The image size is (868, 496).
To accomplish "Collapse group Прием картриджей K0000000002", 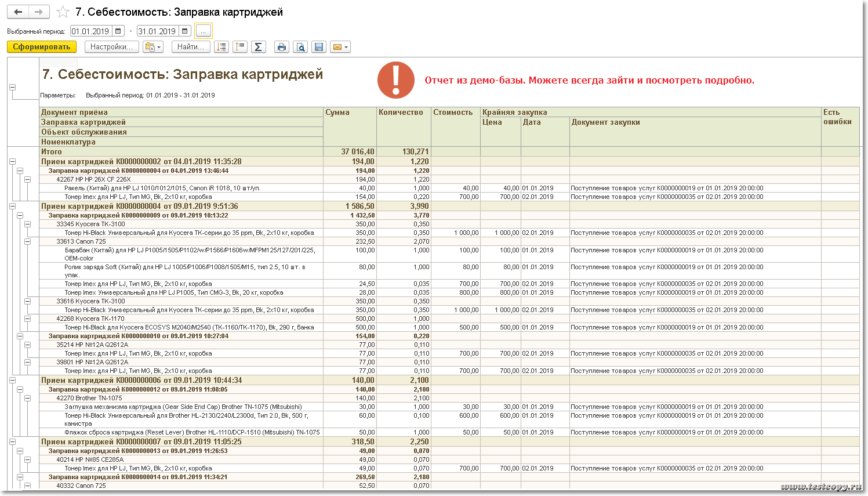I will [x=12, y=162].
